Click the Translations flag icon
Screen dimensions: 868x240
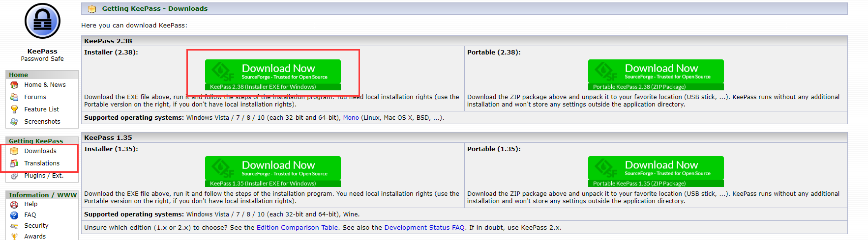[14, 163]
